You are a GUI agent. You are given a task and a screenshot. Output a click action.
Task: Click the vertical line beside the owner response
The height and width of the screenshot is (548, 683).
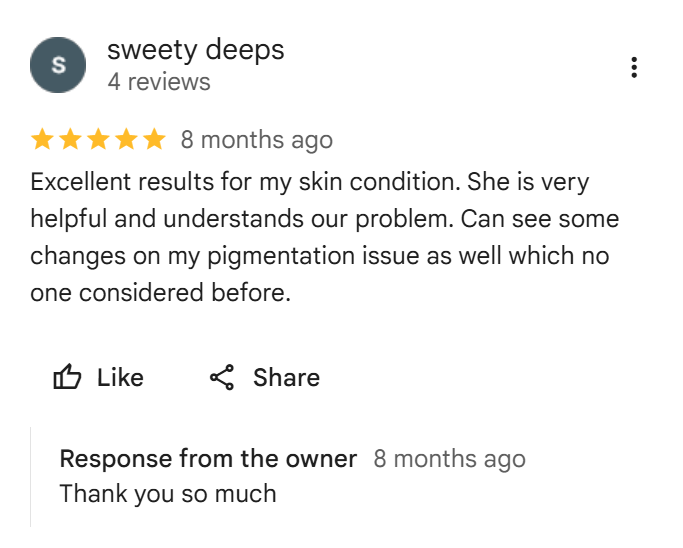click(31, 477)
